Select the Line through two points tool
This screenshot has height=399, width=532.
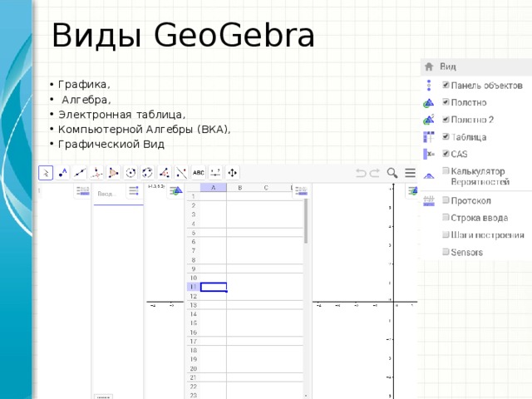(80, 173)
